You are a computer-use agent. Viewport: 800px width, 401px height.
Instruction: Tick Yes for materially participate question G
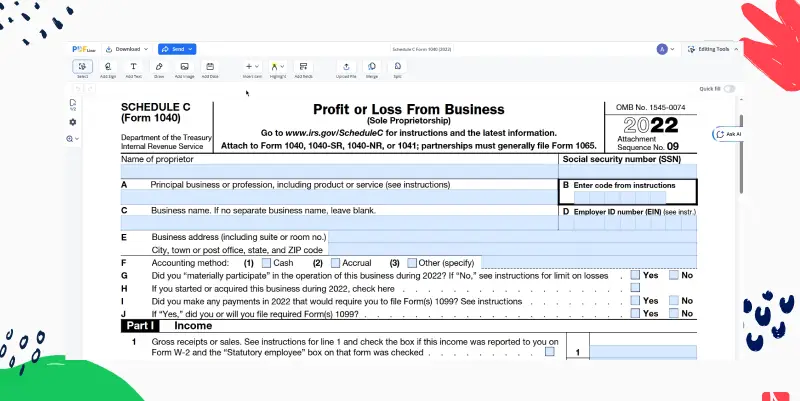[635, 275]
